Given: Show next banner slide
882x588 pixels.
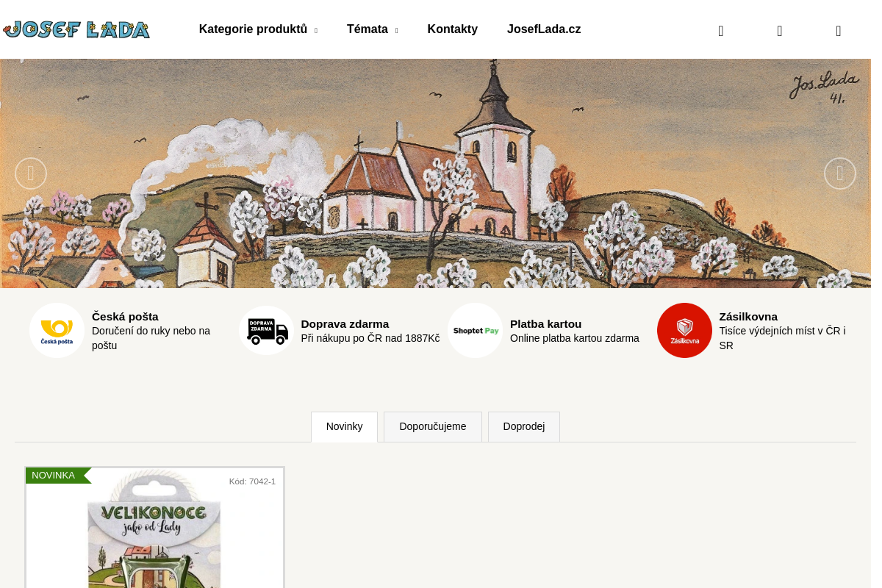Looking at the screenshot, I should tap(840, 173).
